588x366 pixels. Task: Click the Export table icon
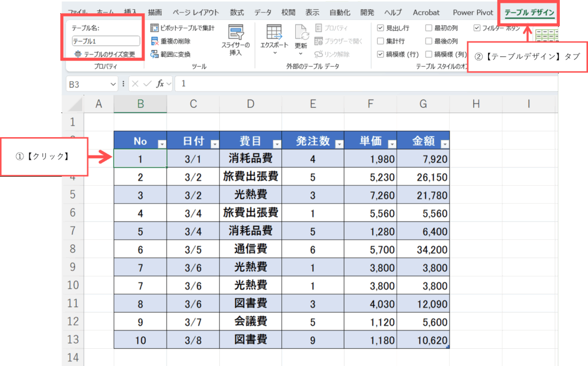274,33
